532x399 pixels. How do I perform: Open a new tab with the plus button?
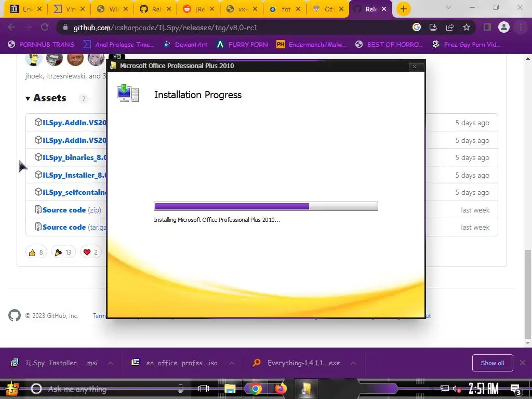403,9
